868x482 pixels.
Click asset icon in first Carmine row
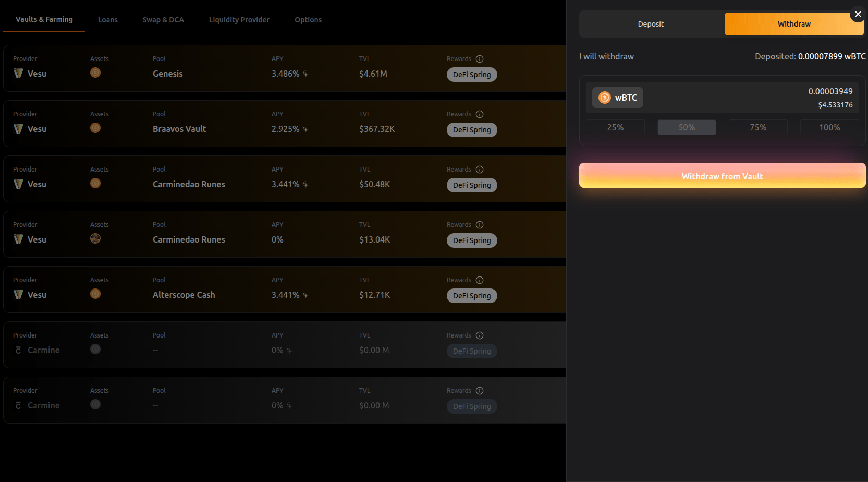(95, 349)
